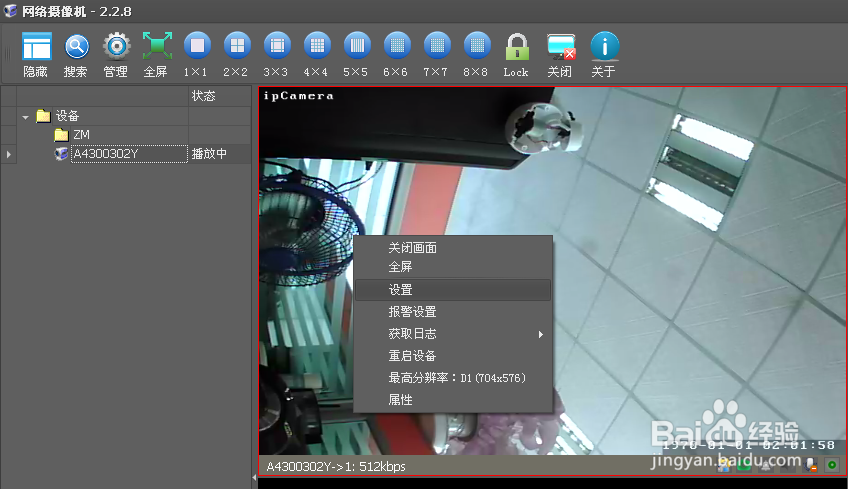Select the 4×4 grid layout
Image resolution: width=848 pixels, height=489 pixels.
317,46
